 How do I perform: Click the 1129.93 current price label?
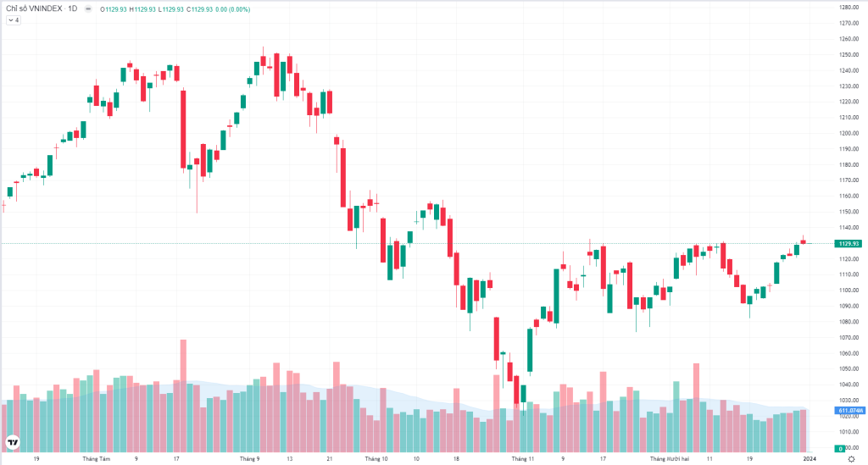click(x=848, y=243)
